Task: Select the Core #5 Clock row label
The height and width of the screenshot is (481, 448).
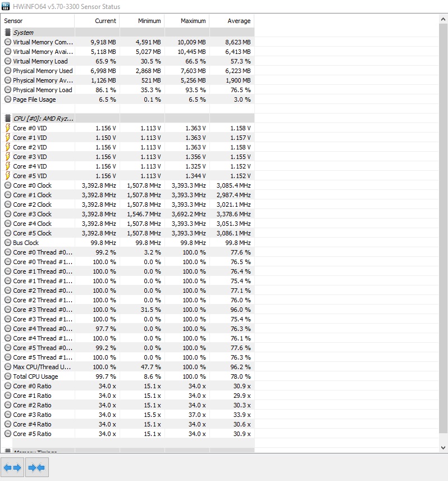Action: click(x=32, y=233)
